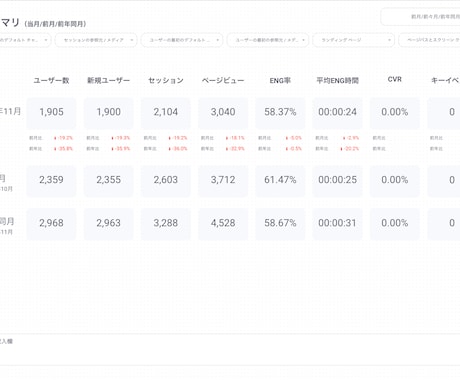Expand the ユーザーの最初のデフォルト channel filter
This screenshot has width=460, height=380.
[x=182, y=40]
